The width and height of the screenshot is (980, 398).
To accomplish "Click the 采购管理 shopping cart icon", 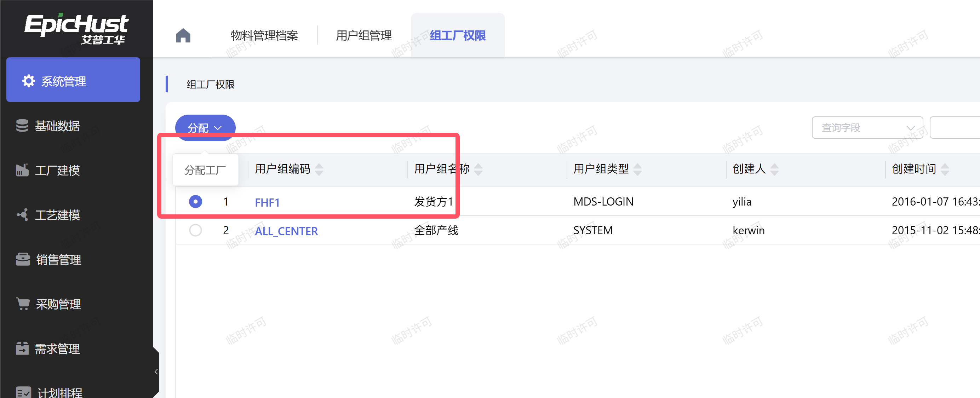I will (23, 304).
